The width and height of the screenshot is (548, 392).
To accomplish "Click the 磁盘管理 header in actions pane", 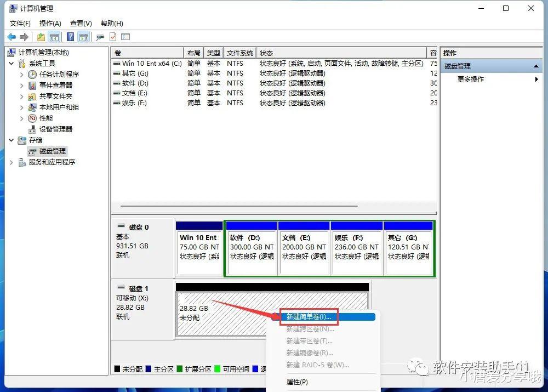I will (492, 66).
